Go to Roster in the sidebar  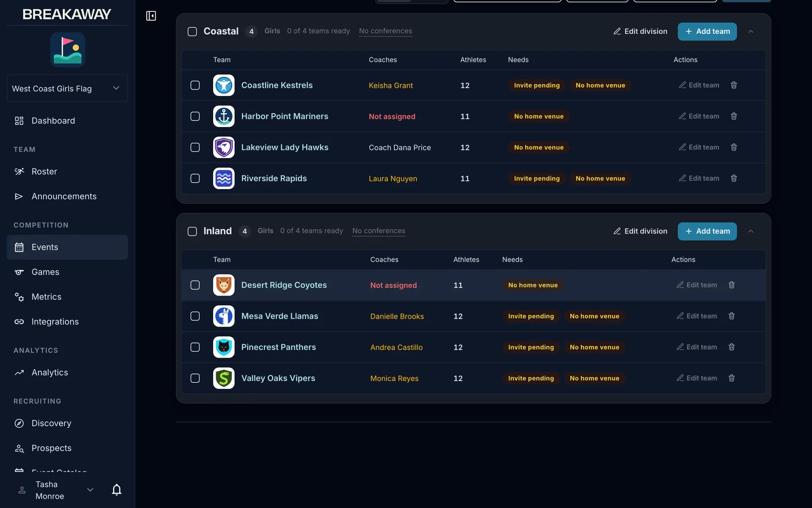pos(67,172)
